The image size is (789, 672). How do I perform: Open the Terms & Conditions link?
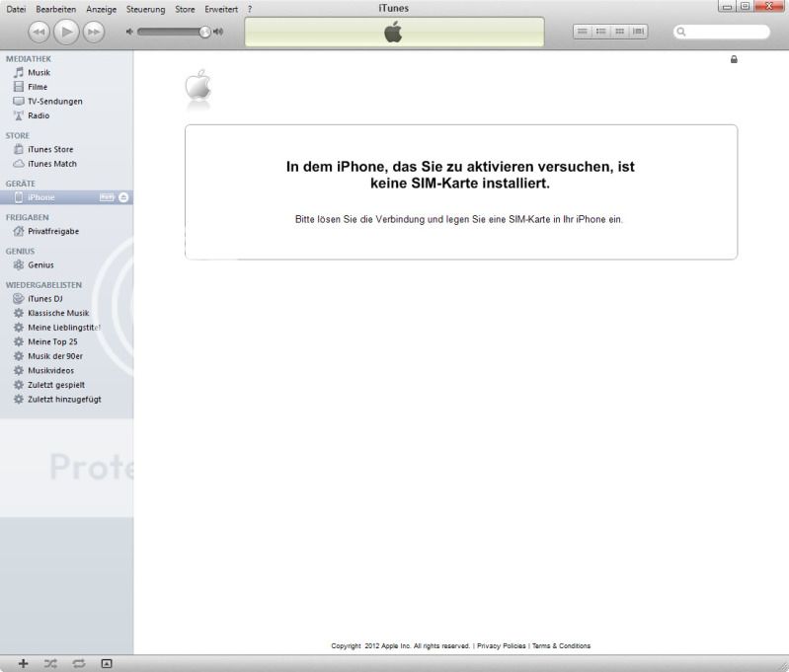point(561,646)
